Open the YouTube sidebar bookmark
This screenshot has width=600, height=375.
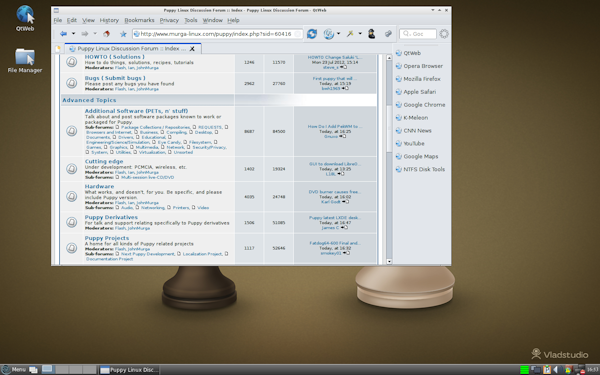[x=410, y=144]
